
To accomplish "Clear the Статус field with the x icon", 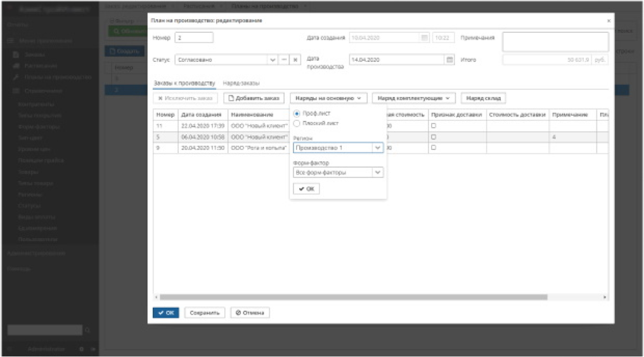I will pyautogui.click(x=295, y=59).
